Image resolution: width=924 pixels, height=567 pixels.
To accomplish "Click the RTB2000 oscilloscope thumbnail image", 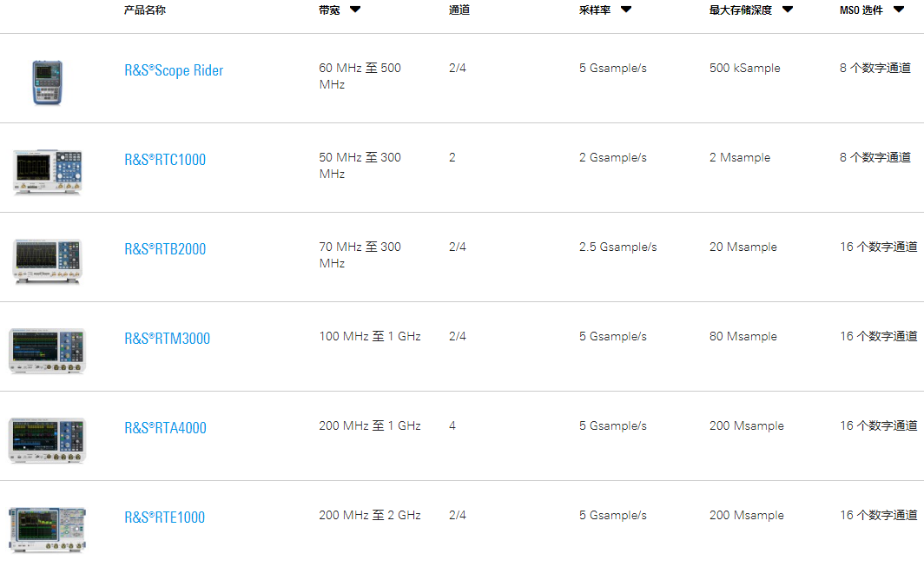I will pos(47,261).
